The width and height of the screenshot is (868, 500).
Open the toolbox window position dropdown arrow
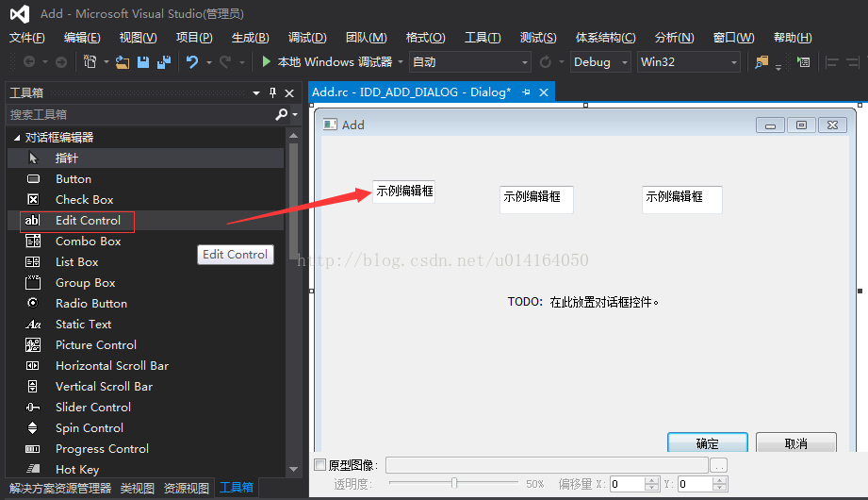pos(256,93)
